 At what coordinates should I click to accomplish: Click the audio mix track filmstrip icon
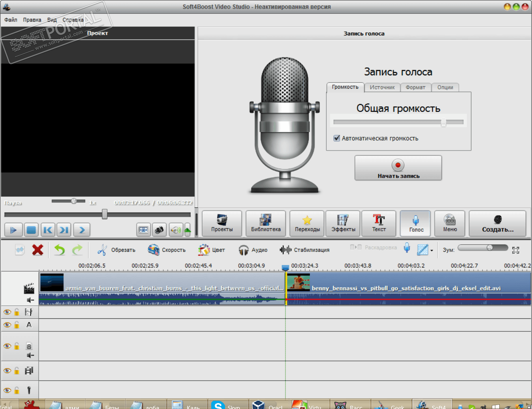[x=29, y=370]
